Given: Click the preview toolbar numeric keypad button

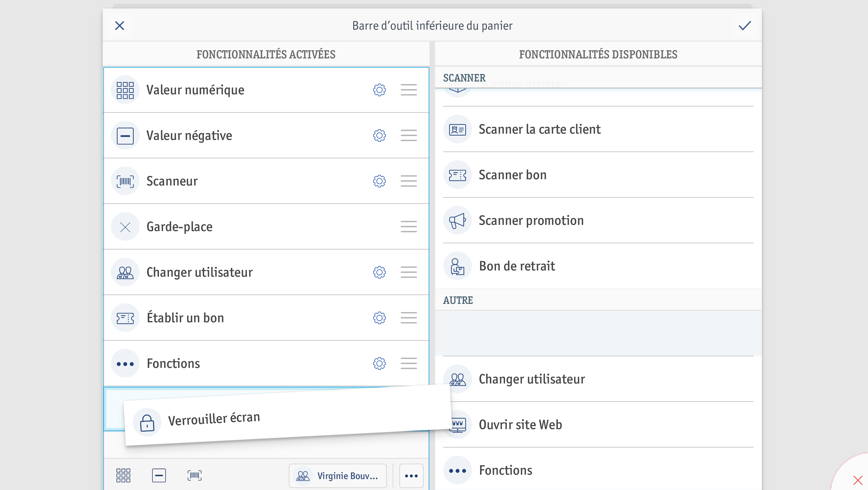Looking at the screenshot, I should [x=123, y=476].
